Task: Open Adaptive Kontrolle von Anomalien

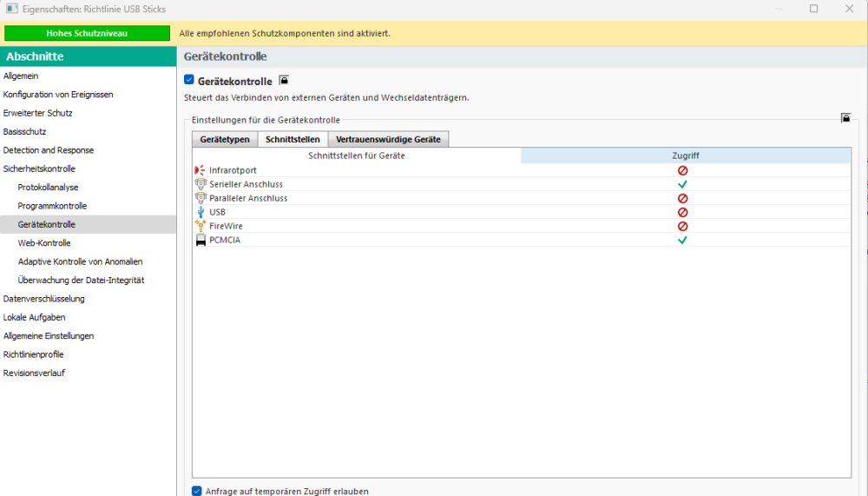Action: point(80,261)
